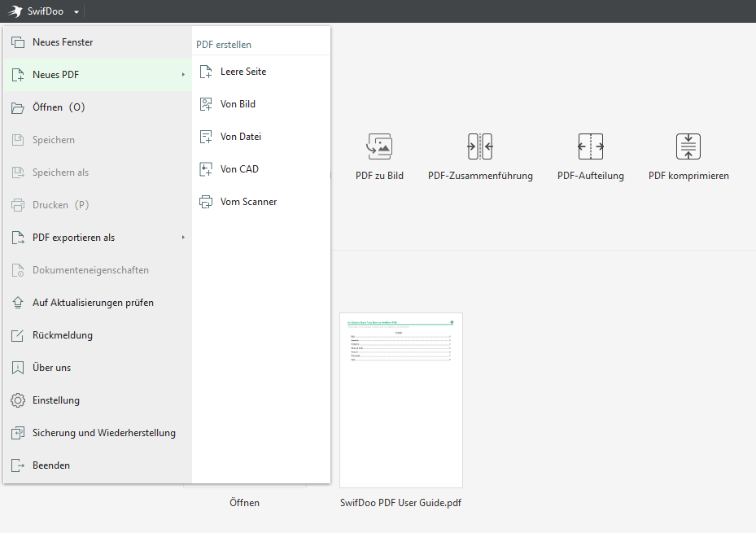Screen dimensions: 756x533
Task: Select Sicherung und Wiederherstellung
Action: pos(98,433)
